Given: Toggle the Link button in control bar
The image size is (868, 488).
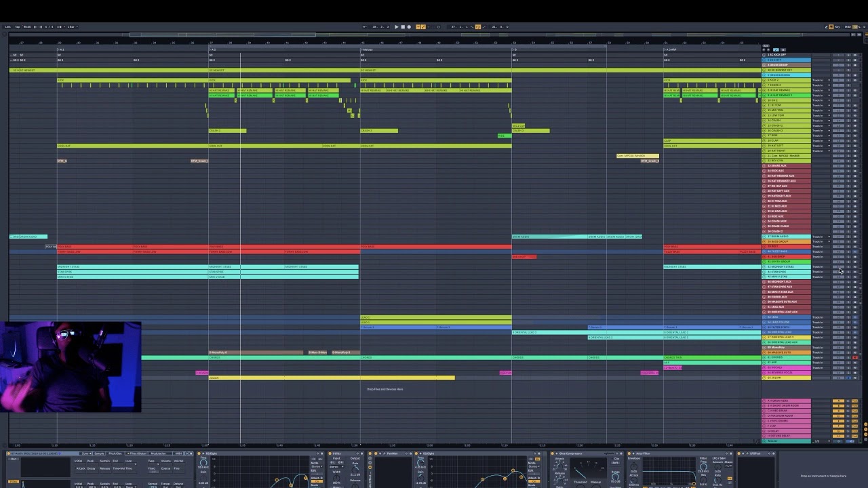Looking at the screenshot, I should point(7,27).
